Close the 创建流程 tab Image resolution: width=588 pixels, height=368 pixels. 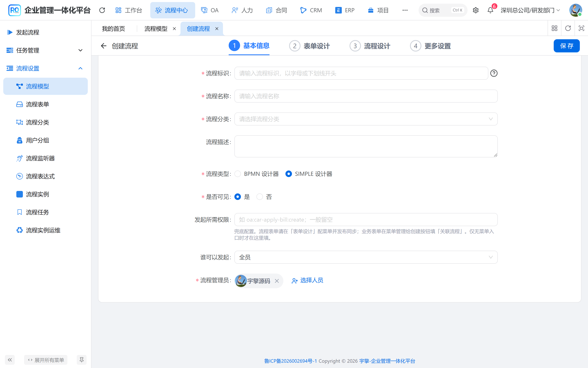(217, 29)
